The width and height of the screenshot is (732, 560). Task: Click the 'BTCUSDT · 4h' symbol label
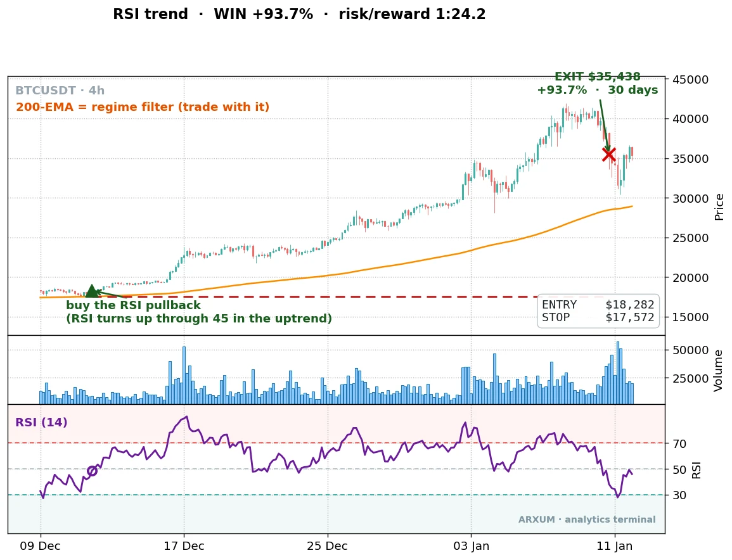(60, 91)
